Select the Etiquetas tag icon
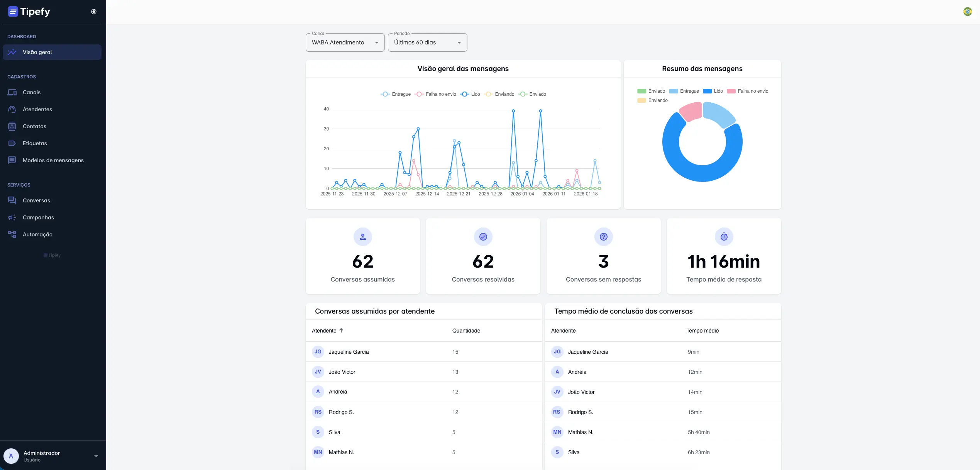This screenshot has height=470, width=980. [x=12, y=143]
